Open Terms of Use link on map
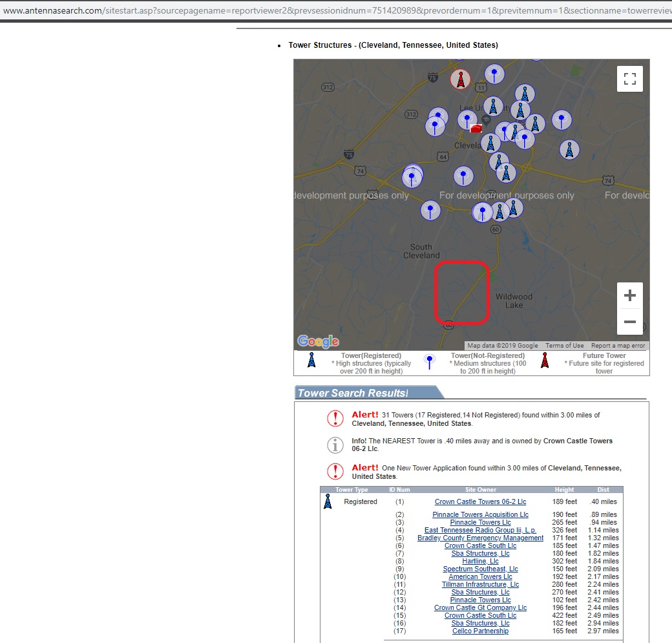Viewport: 672px width, 643px height. [x=565, y=346]
